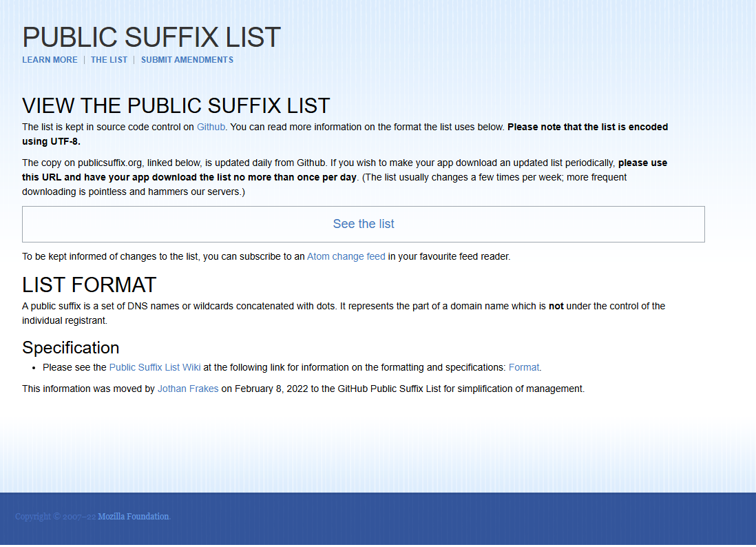This screenshot has height=547, width=756.
Task: Open the SUBMIT AMENDMENTS navigation item
Action: coord(187,60)
